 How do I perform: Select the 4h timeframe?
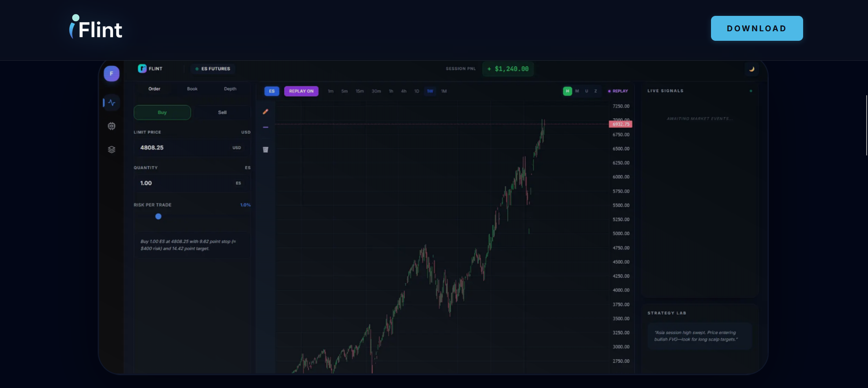[404, 91]
